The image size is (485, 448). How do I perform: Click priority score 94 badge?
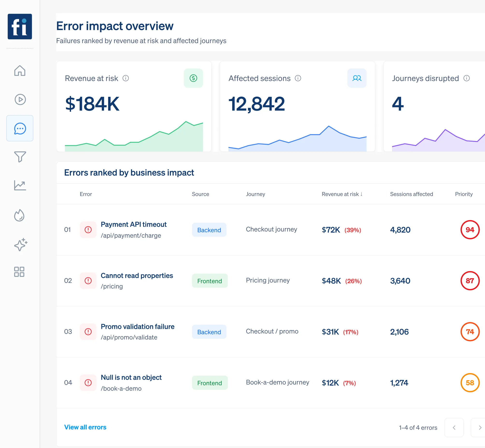470,230
